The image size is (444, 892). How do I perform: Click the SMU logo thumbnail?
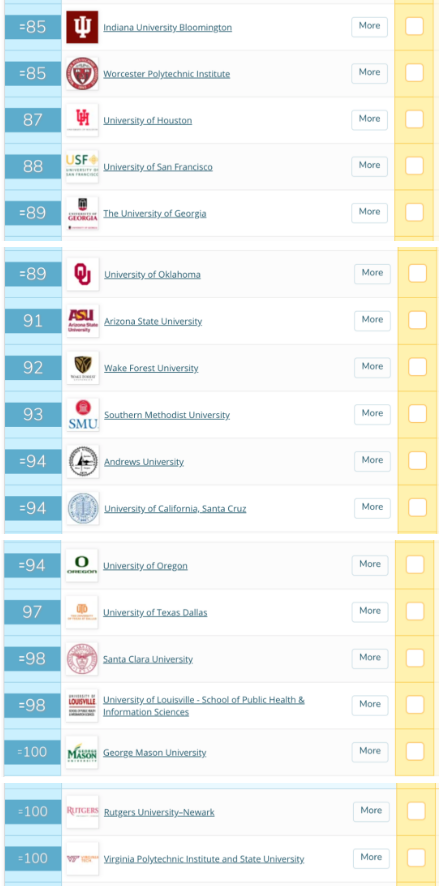coord(83,414)
